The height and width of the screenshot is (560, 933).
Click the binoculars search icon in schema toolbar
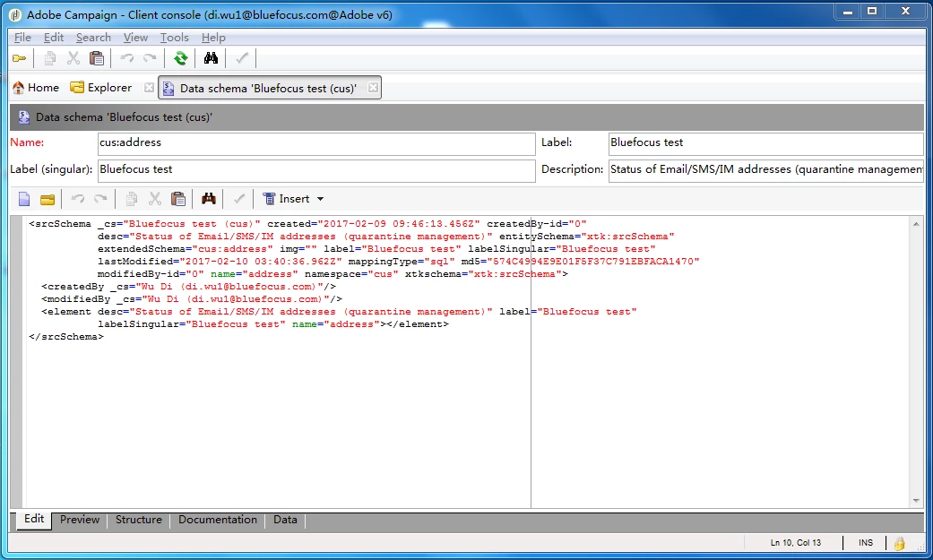pos(208,199)
